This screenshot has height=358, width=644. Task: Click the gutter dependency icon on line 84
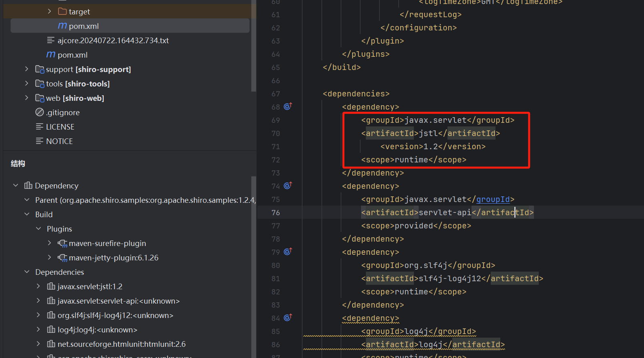coord(288,318)
